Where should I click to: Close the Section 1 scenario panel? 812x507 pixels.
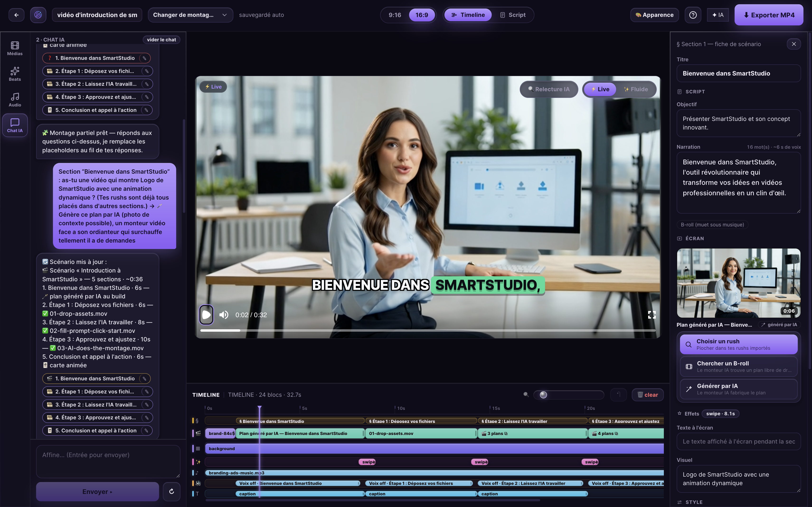pyautogui.click(x=793, y=44)
